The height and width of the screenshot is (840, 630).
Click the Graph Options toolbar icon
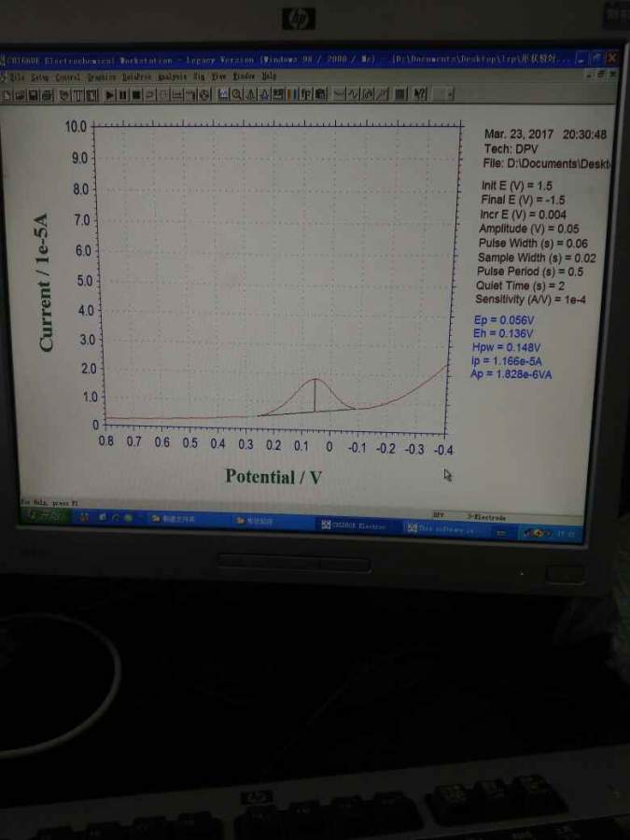coord(278,95)
